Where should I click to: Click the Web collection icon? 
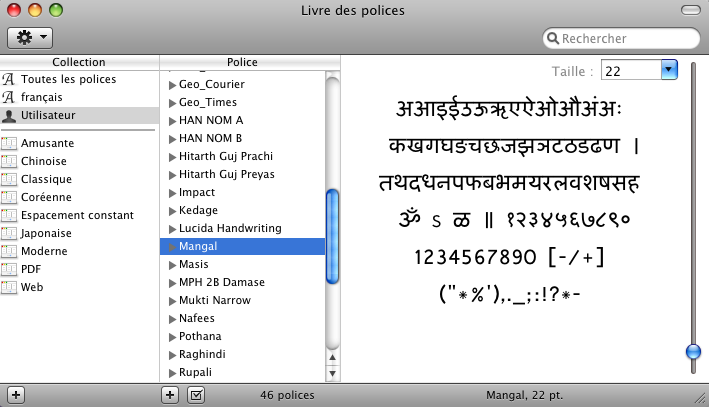tap(10, 287)
